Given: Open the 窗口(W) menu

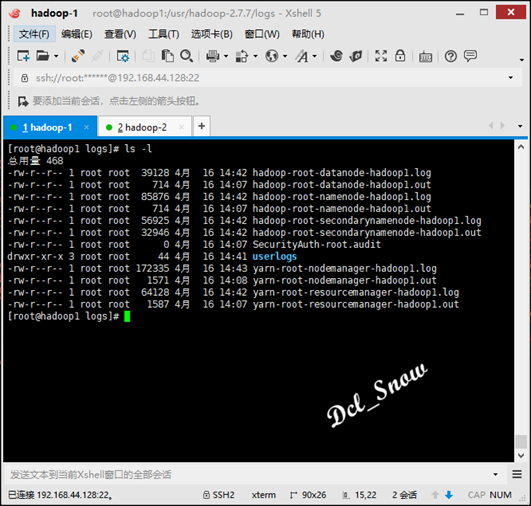Looking at the screenshot, I should [x=262, y=34].
